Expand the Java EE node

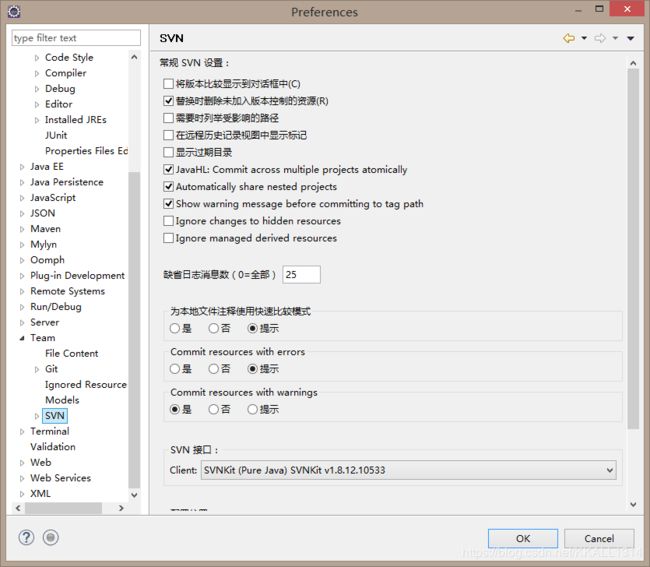pos(22,167)
